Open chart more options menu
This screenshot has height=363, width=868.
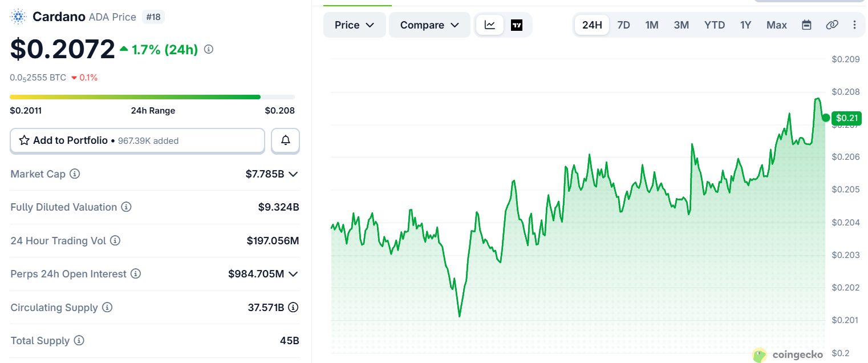(x=854, y=25)
